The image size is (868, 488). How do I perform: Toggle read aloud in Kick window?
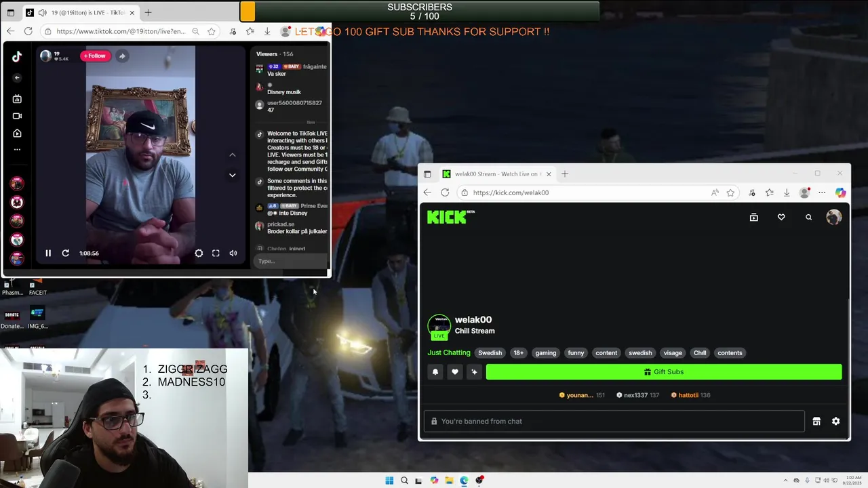(715, 192)
